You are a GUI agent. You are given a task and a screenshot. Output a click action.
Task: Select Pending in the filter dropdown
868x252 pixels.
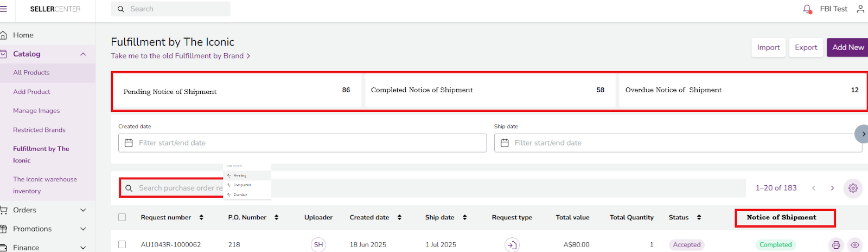[240, 175]
